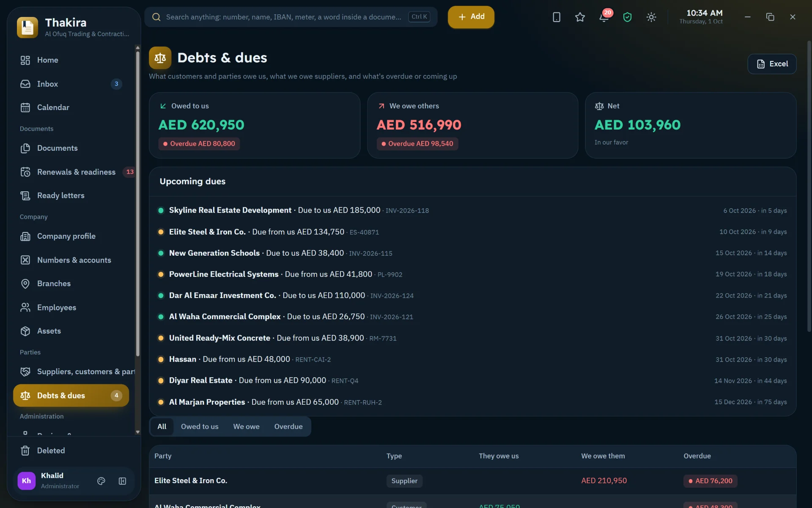Click the Party column header
This screenshot has height=508, width=812.
(x=163, y=456)
